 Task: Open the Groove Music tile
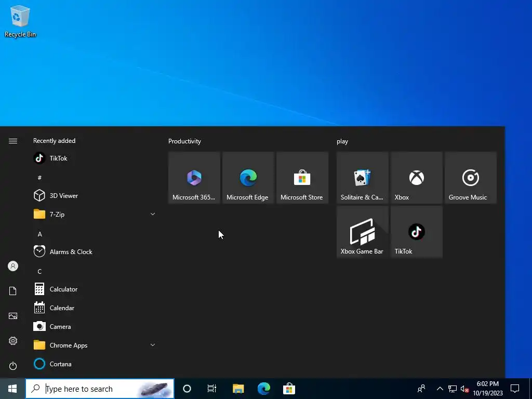click(x=471, y=178)
